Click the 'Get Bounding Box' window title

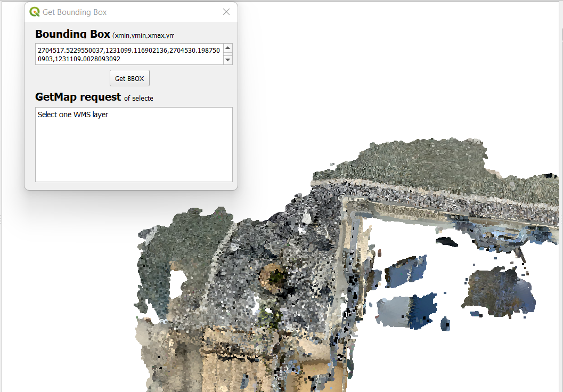pos(75,12)
